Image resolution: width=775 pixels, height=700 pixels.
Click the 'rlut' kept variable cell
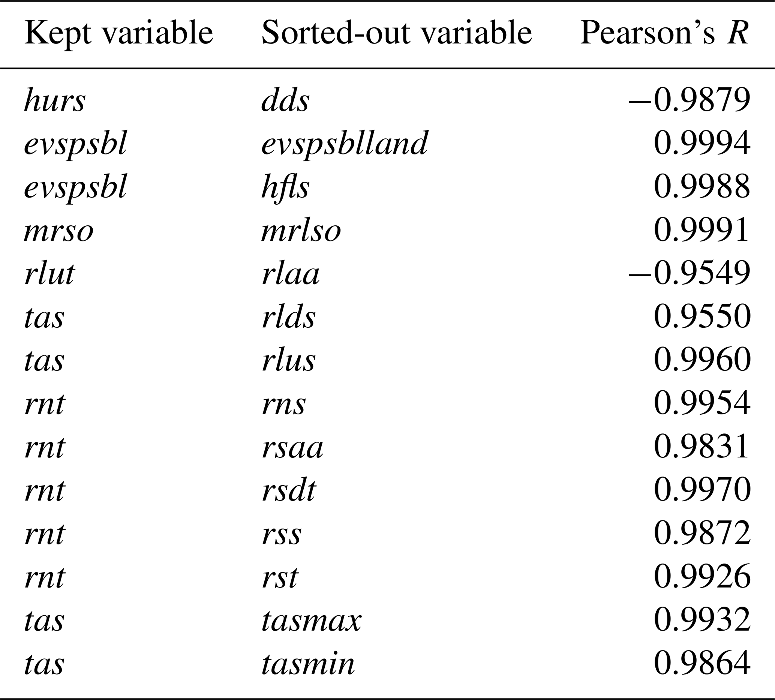click(49, 274)
